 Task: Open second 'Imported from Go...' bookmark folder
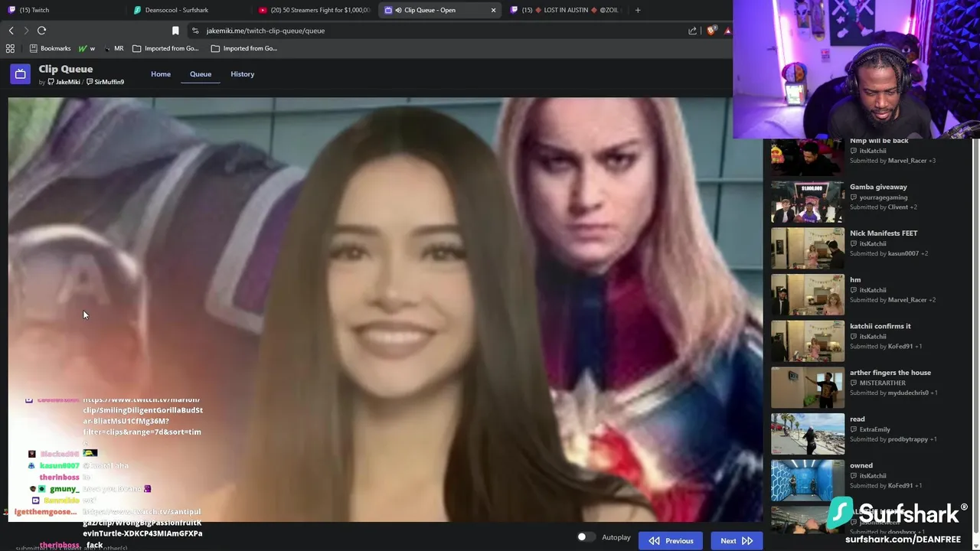(x=244, y=48)
